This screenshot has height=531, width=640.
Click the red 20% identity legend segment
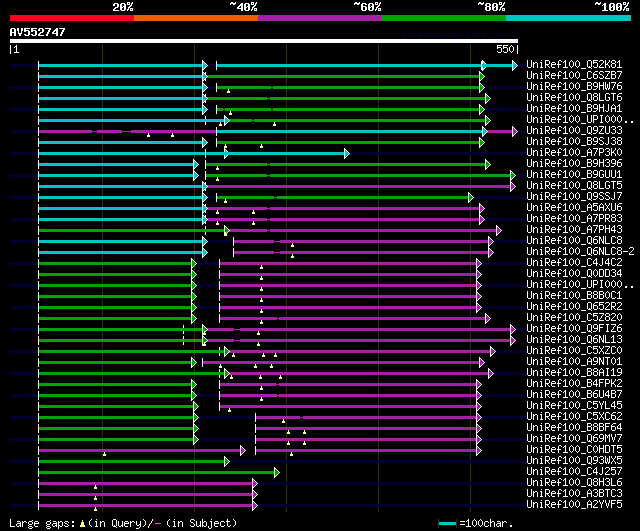click(72, 18)
